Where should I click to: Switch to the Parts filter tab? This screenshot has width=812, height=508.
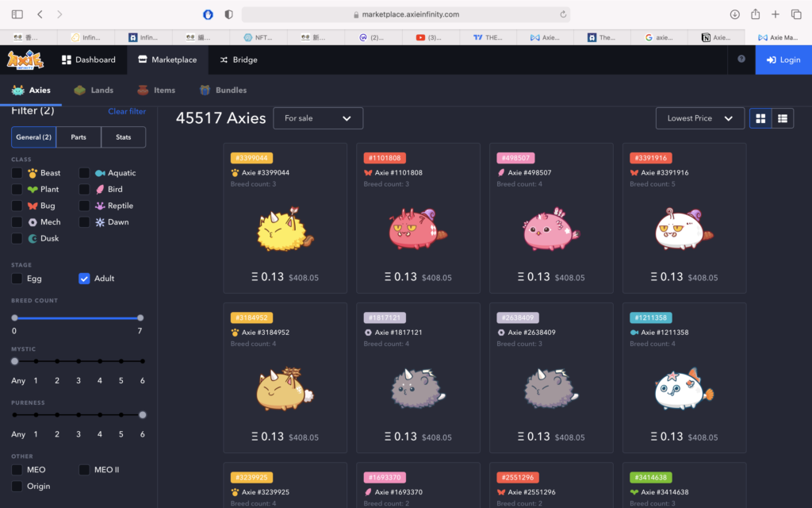pos(79,137)
